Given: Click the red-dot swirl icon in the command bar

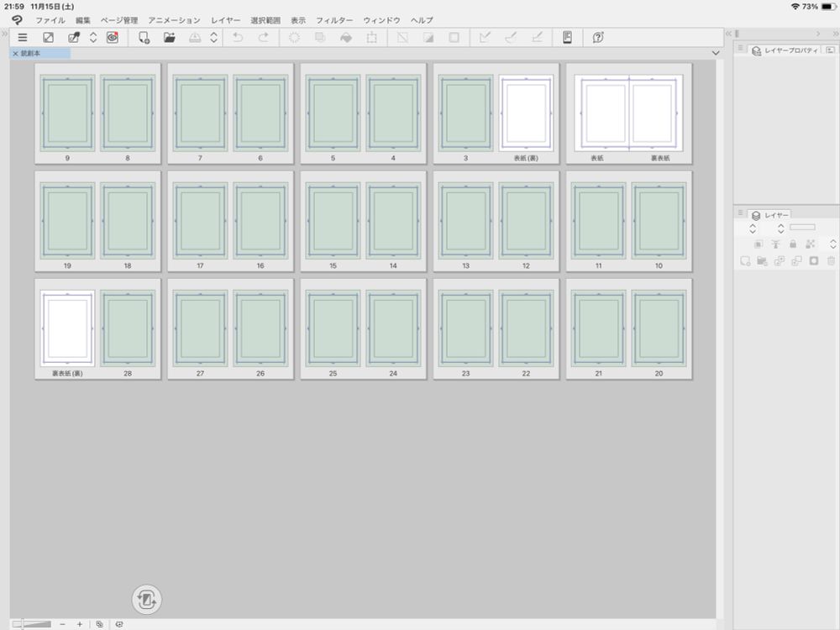Looking at the screenshot, I should (113, 38).
